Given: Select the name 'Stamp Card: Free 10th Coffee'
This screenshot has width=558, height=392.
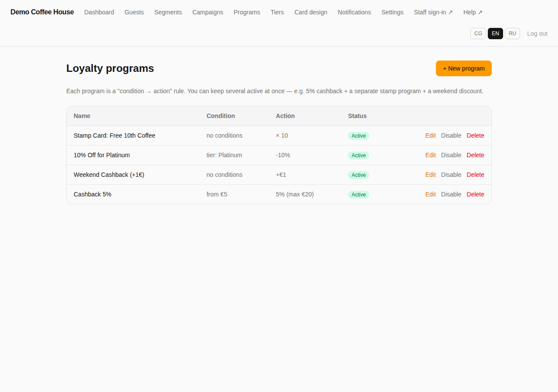Looking at the screenshot, I should pyautogui.click(x=114, y=135).
